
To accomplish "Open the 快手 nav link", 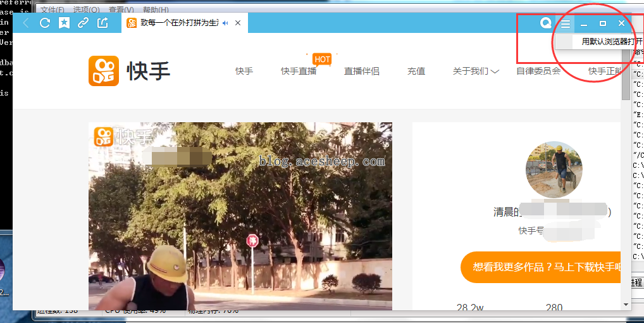I will 244,71.
